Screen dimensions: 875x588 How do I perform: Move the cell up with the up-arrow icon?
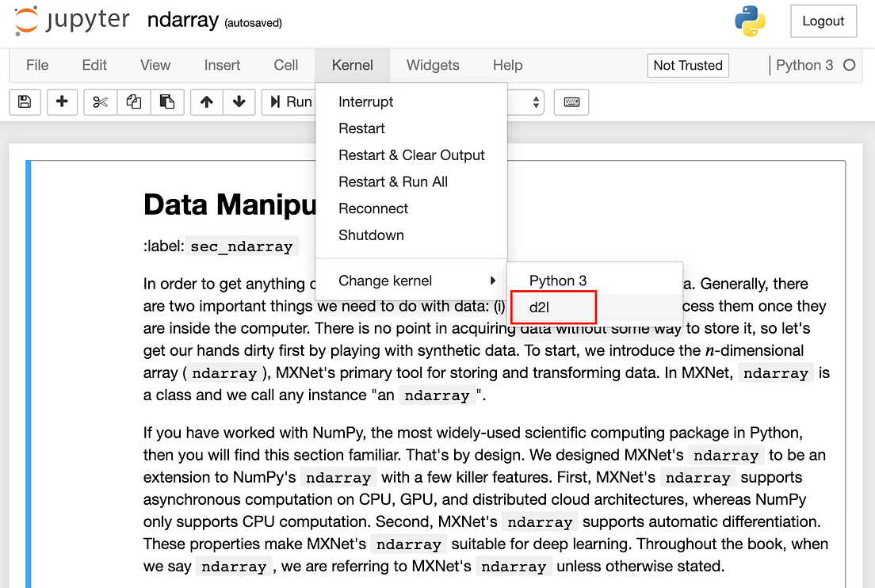pyautogui.click(x=206, y=101)
